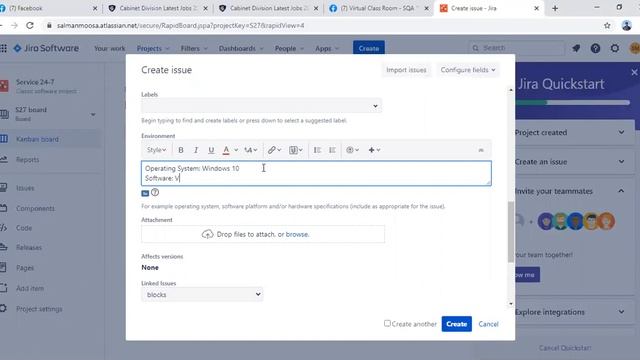Open app switcher grid icon
This screenshot has width=640, height=360.
click(x=4, y=48)
